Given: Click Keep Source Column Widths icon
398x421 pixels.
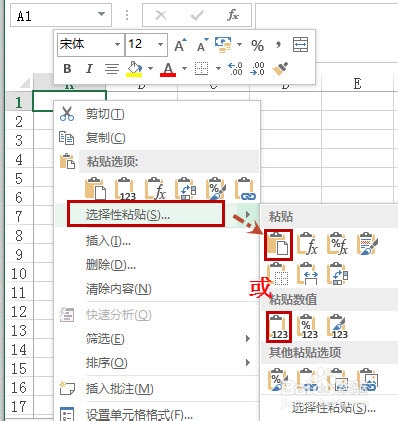Looking at the screenshot, I should point(307,274).
